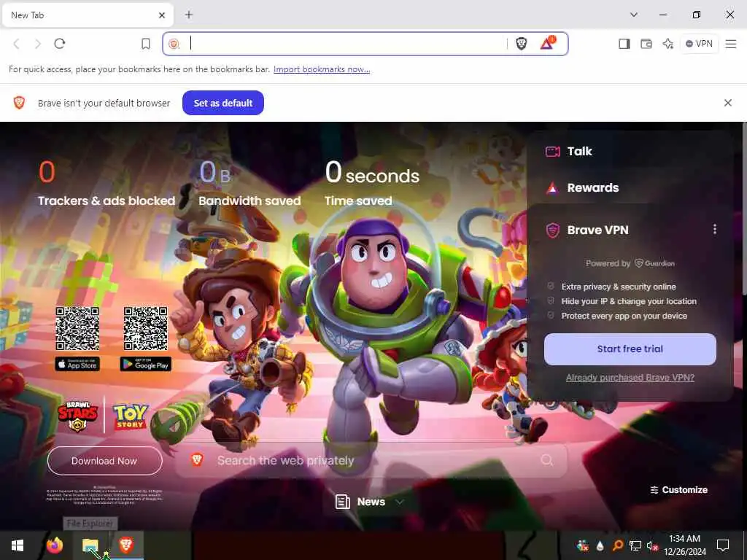
Task: Click the search engine icon in address bar
Action: [174, 44]
